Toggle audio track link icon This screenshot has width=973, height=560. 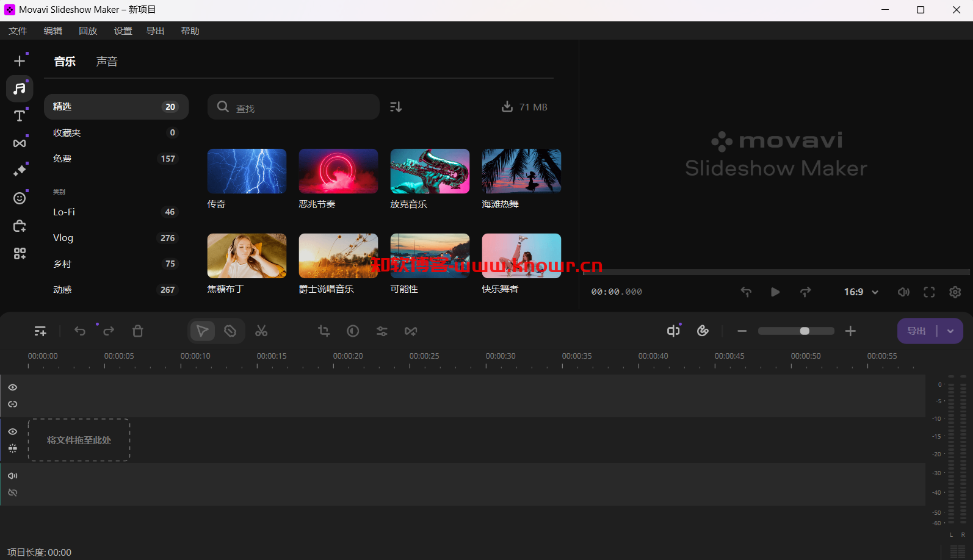pyautogui.click(x=13, y=492)
